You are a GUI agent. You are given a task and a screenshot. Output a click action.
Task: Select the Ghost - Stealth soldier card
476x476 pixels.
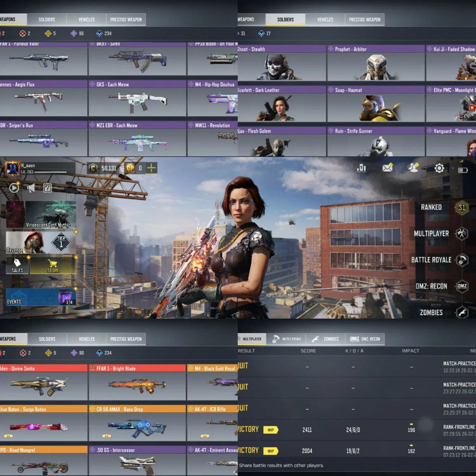point(282,63)
